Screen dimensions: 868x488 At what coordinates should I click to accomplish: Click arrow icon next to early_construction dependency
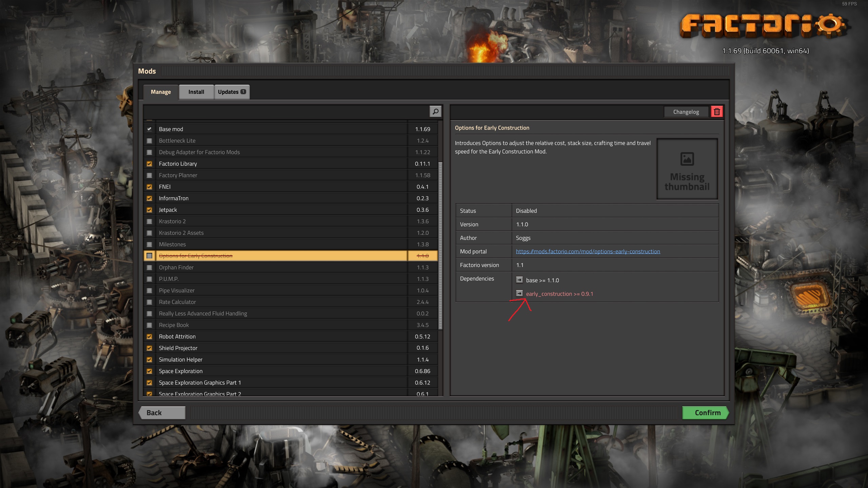[519, 293]
